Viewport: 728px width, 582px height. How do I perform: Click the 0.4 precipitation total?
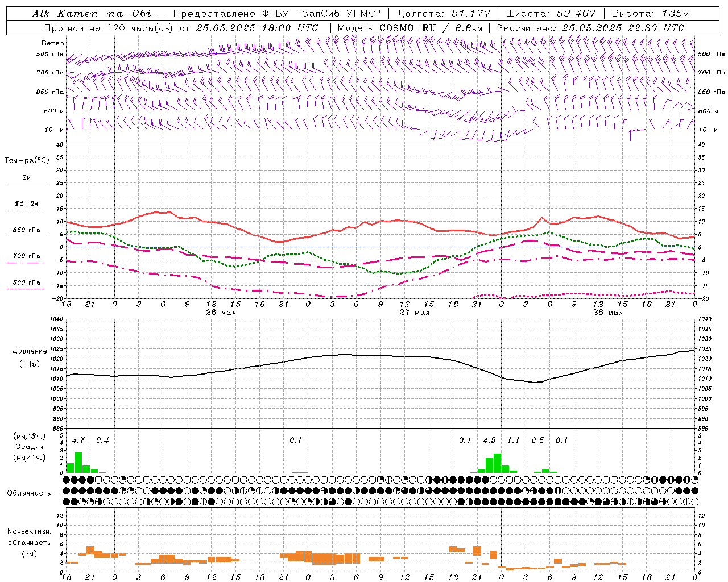102,440
